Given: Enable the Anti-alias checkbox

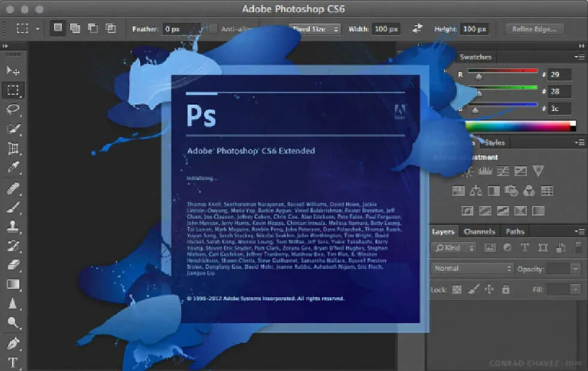Looking at the screenshot, I should point(214,28).
